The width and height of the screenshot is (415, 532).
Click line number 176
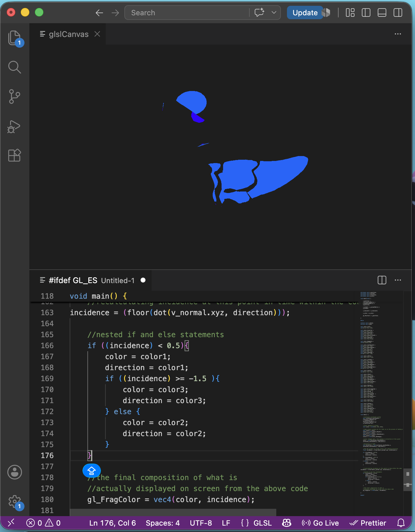47,456
